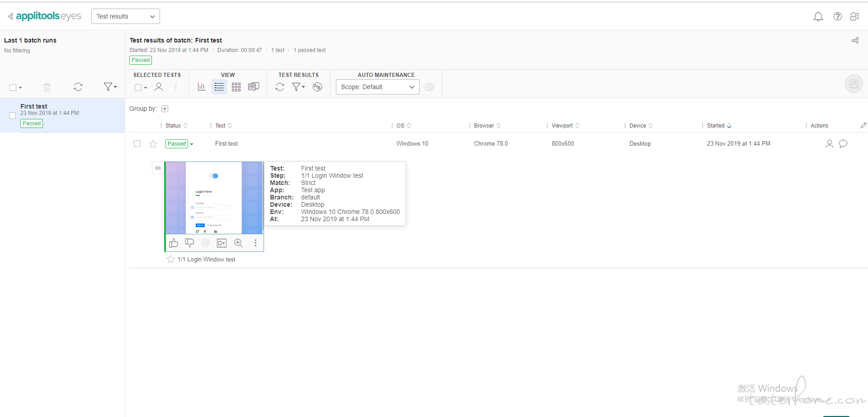Sort by Browser column
This screenshot has height=417, width=868.
coord(487,126)
